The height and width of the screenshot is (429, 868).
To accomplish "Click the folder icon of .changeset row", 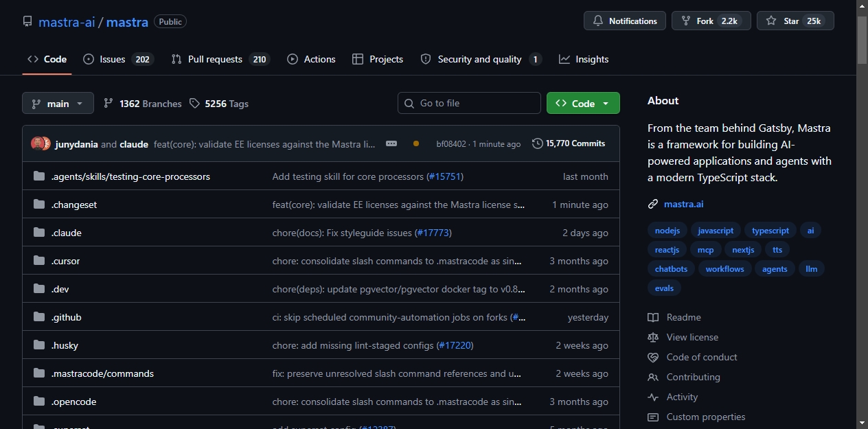I will pyautogui.click(x=39, y=205).
